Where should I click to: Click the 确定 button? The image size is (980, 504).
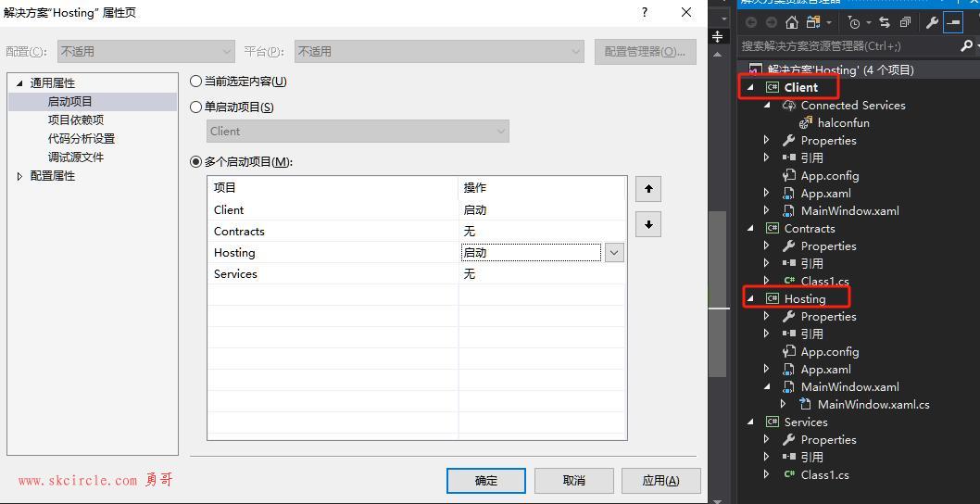[485, 481]
